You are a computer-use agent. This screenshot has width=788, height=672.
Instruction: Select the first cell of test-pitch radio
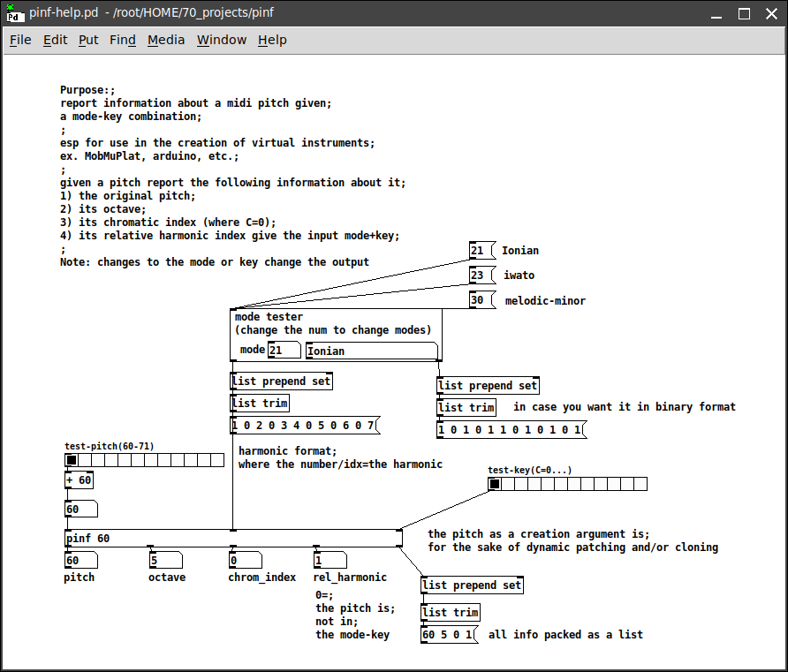[72, 460]
